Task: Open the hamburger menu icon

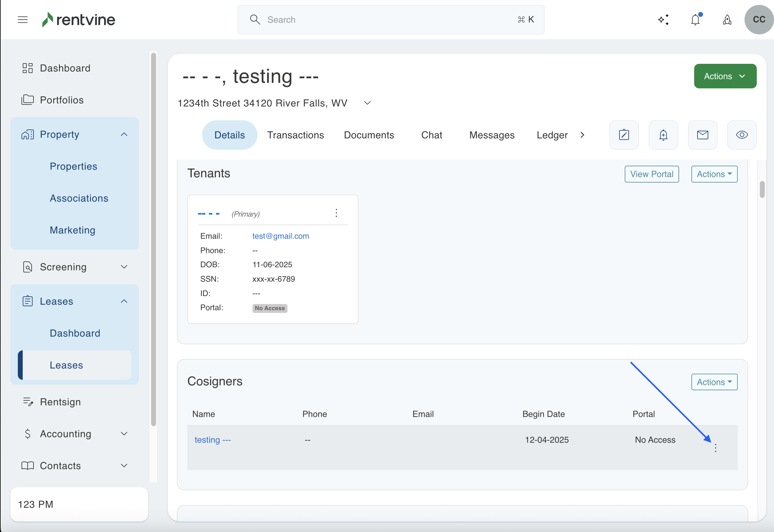Action: pos(23,20)
